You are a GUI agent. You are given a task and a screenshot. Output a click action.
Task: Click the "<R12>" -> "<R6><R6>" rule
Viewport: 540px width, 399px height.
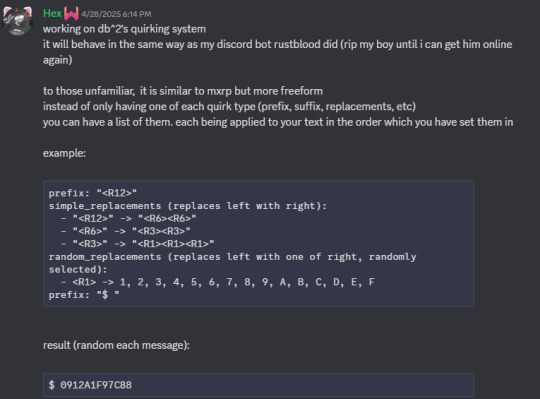point(128,218)
